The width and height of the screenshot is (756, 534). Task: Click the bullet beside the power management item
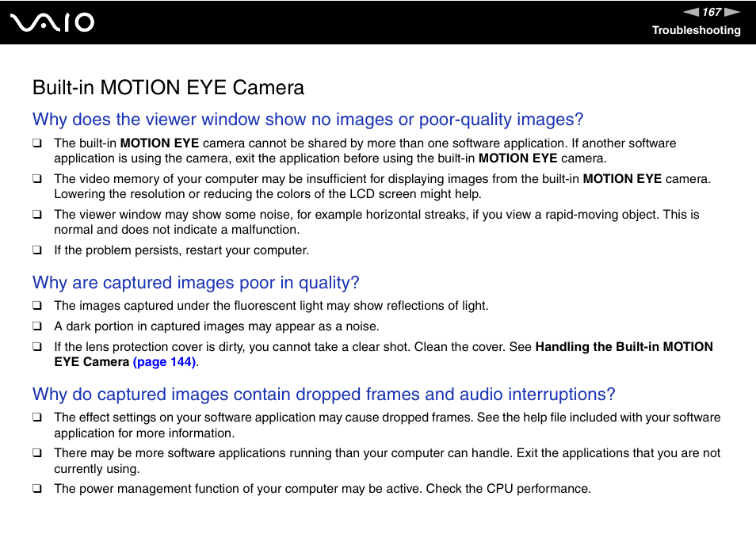tap(37, 488)
